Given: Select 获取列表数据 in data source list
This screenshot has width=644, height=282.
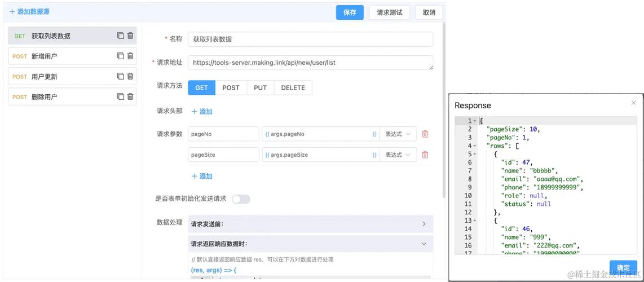Looking at the screenshot, I should pos(72,36).
